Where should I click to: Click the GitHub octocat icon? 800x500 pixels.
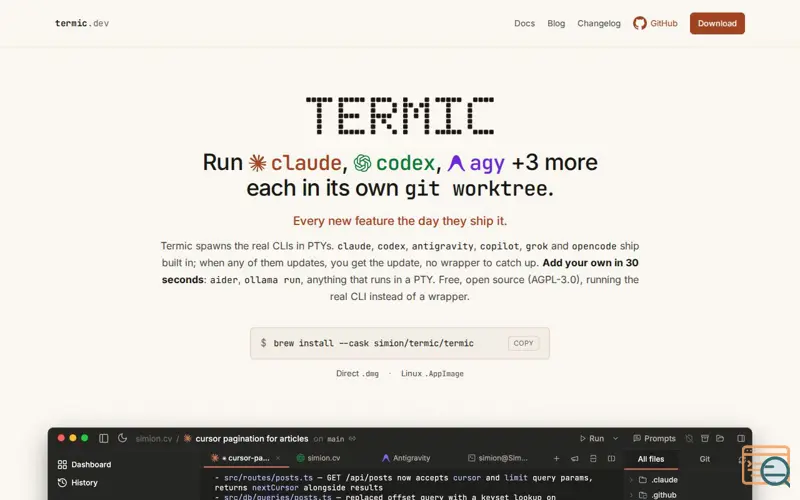point(639,23)
